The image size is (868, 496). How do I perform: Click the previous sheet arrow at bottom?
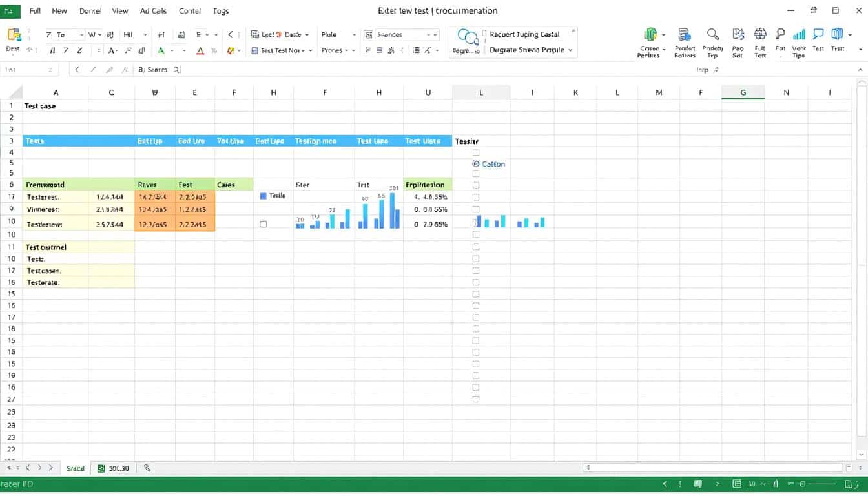(x=28, y=468)
